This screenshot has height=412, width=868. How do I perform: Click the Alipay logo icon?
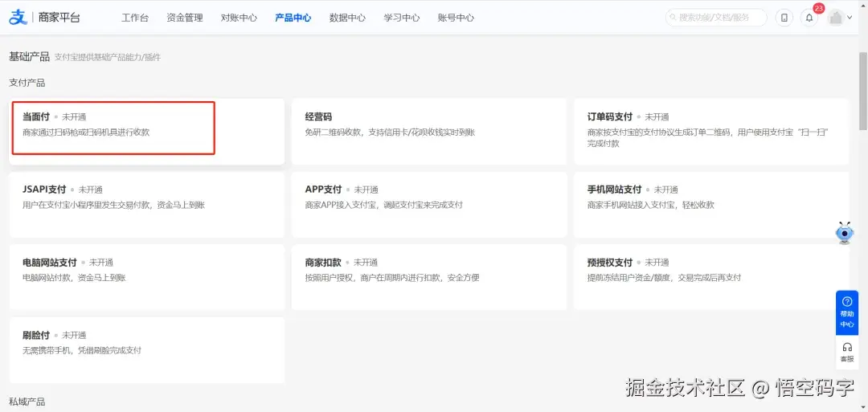click(x=18, y=17)
